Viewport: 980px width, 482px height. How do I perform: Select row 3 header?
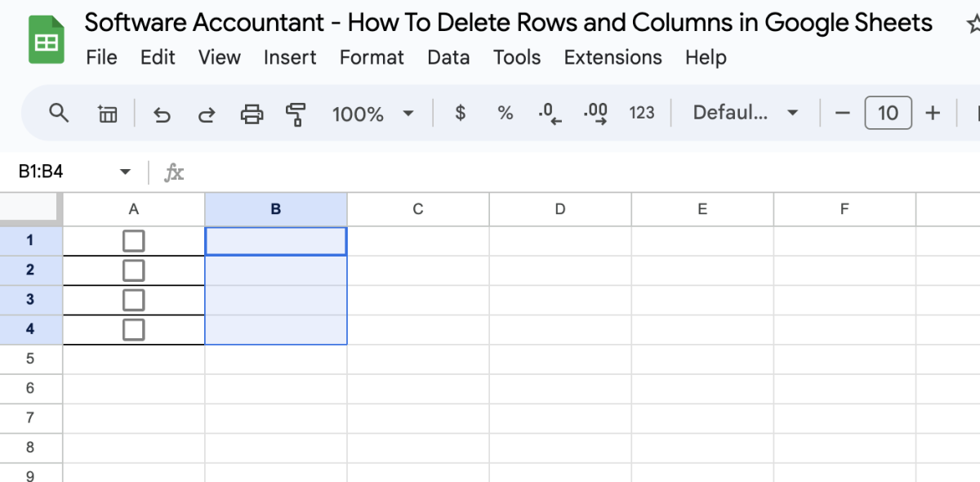[31, 300]
